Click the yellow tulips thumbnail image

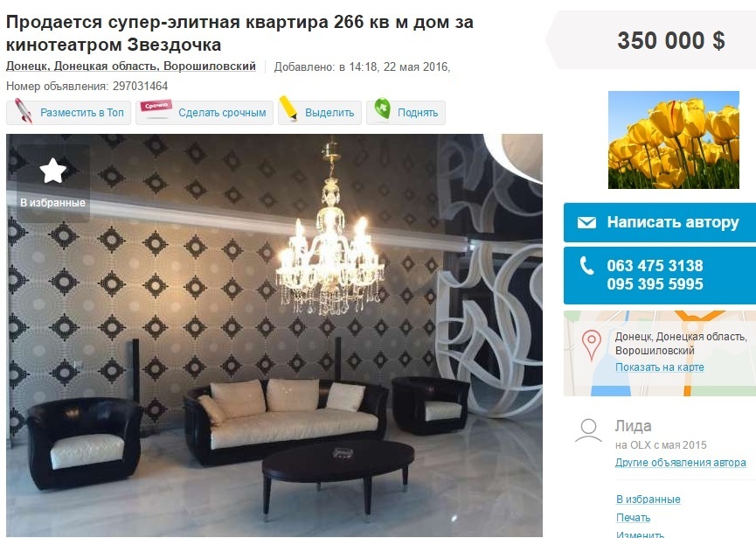(x=674, y=140)
